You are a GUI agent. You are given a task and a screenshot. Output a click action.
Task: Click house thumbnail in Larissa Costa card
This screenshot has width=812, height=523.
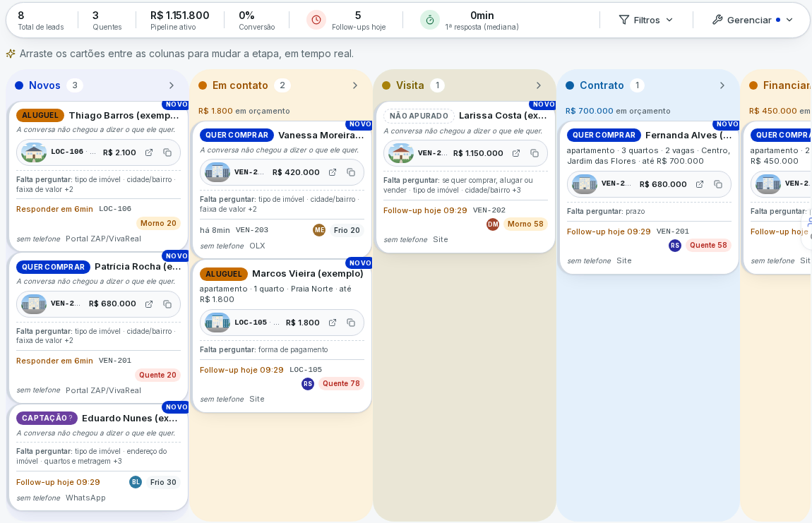click(401, 152)
